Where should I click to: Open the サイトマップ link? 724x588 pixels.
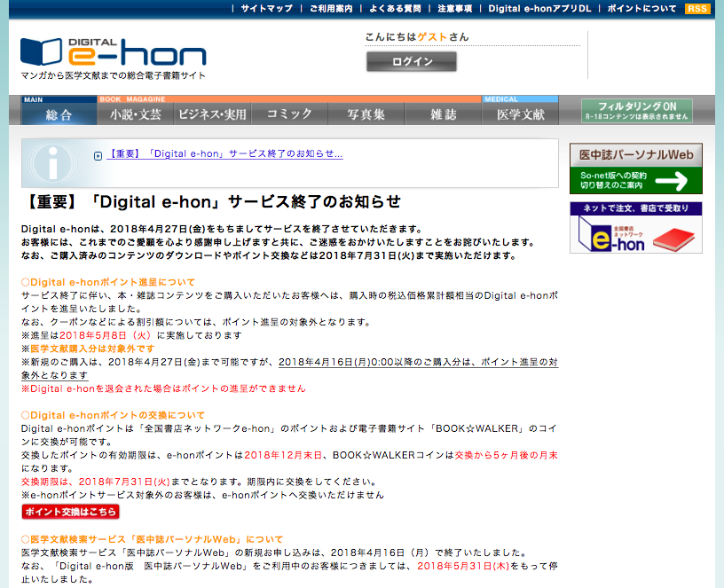coord(267,8)
